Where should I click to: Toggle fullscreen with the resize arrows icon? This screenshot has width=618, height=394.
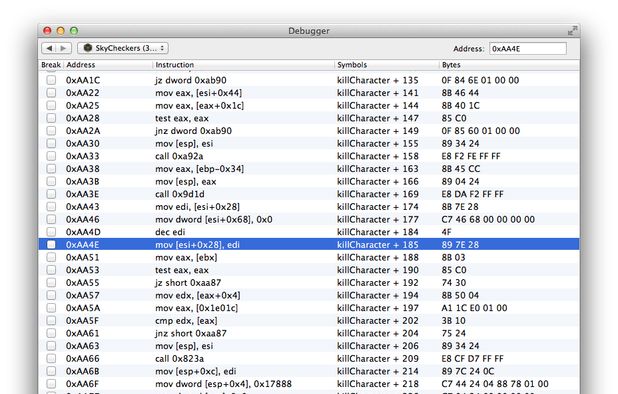(572, 31)
